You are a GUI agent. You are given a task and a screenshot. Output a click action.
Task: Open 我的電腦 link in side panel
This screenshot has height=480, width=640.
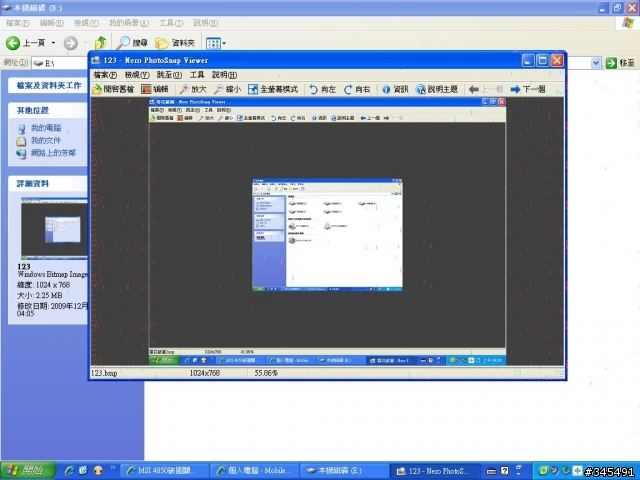[x=46, y=128]
